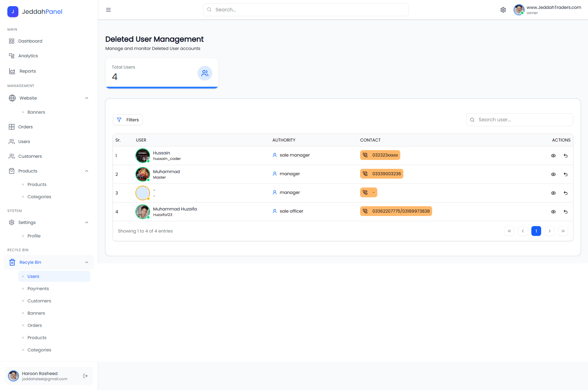The width and height of the screenshot is (588, 390).
Task: Click phone badge 03362207775/03189973838
Action: [396, 211]
